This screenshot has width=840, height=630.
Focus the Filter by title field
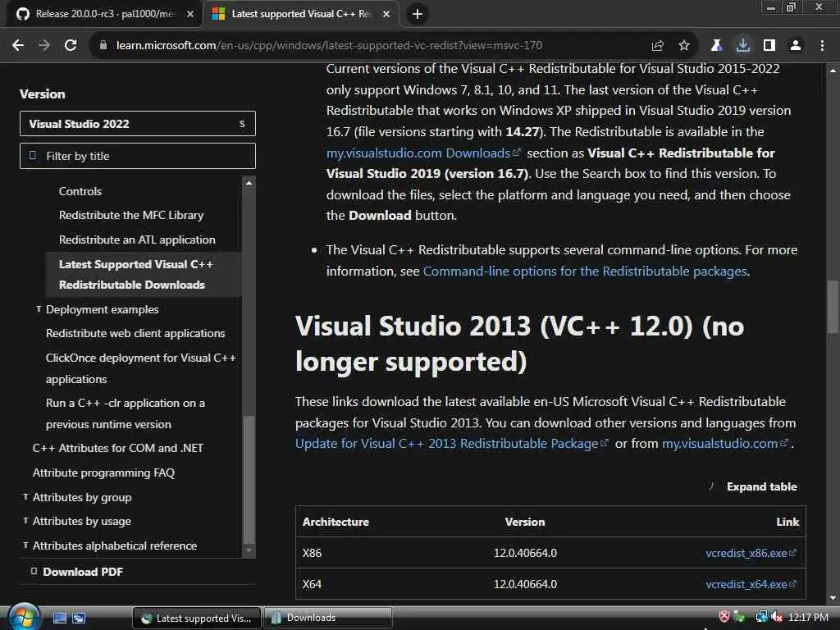click(x=138, y=156)
